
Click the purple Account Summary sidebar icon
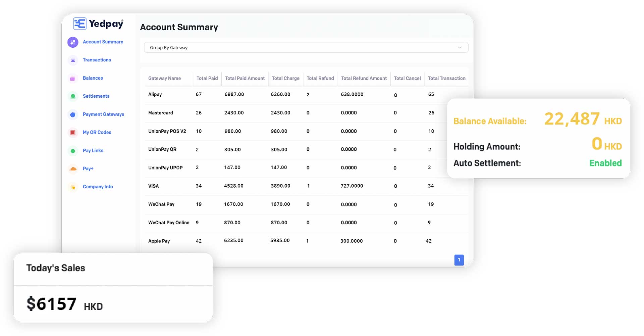pyautogui.click(x=73, y=42)
